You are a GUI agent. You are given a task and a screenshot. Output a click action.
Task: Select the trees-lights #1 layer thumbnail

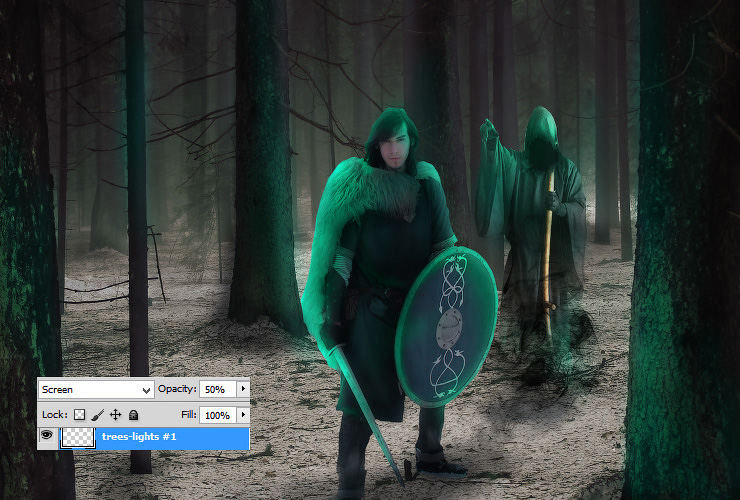coord(78,437)
